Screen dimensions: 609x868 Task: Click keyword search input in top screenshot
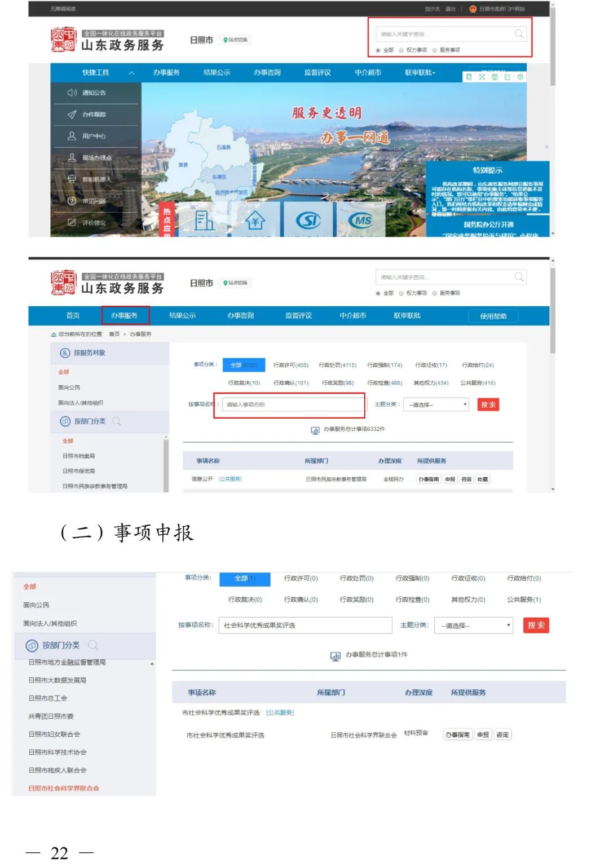[x=451, y=34]
